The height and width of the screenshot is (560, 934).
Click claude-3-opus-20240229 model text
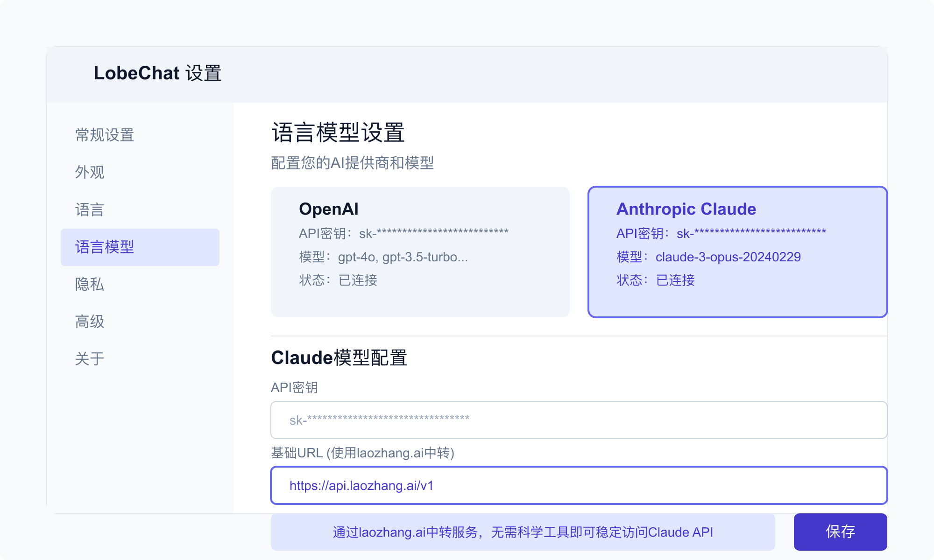(x=728, y=257)
